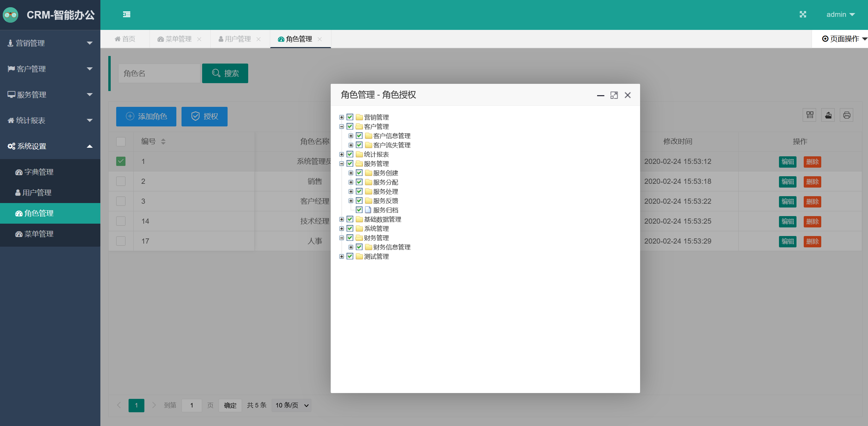
Task: Click the fullscreen toggle icon in header
Action: click(803, 14)
